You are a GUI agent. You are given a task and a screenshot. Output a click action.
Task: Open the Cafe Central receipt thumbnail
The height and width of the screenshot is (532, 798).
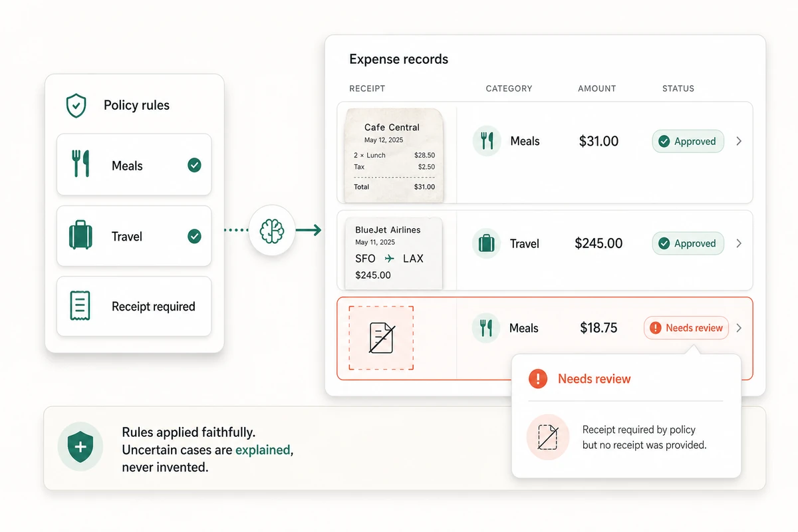(394, 155)
